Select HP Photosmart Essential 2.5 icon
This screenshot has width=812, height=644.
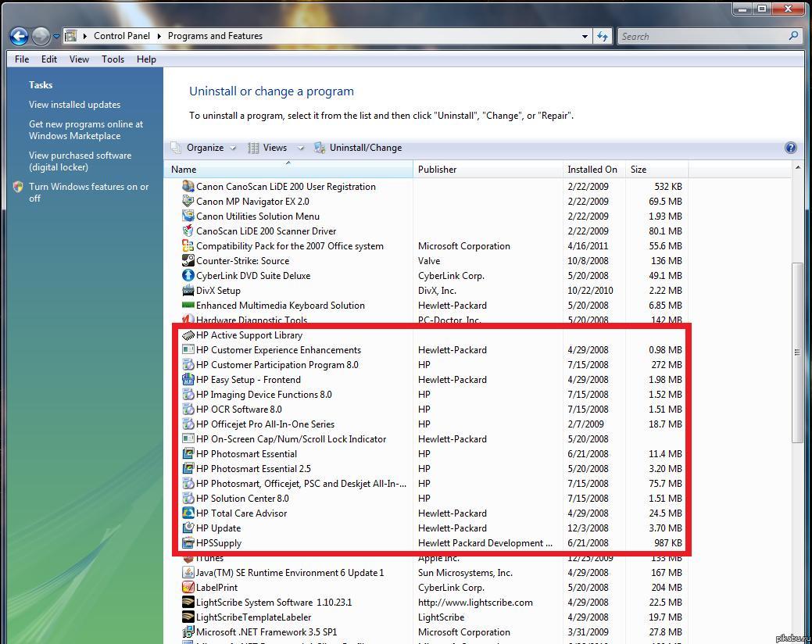(188, 468)
